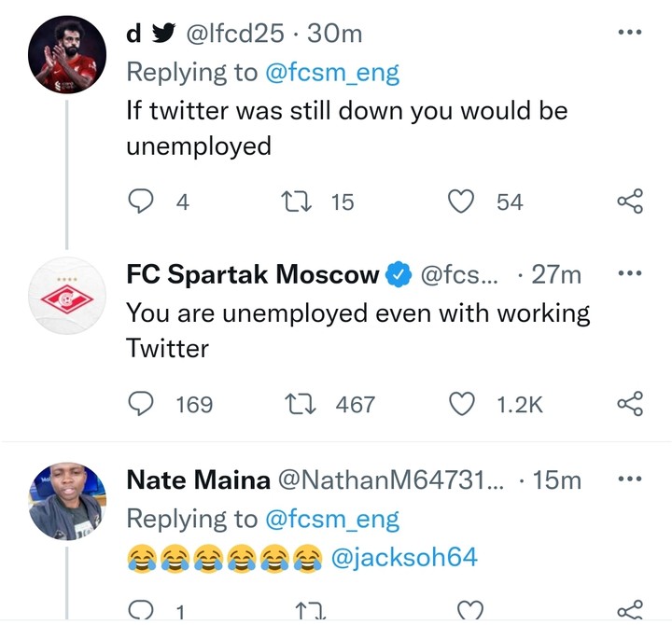Open more options on lfcd25 tweet
The height and width of the screenshot is (625, 672).
point(631,34)
